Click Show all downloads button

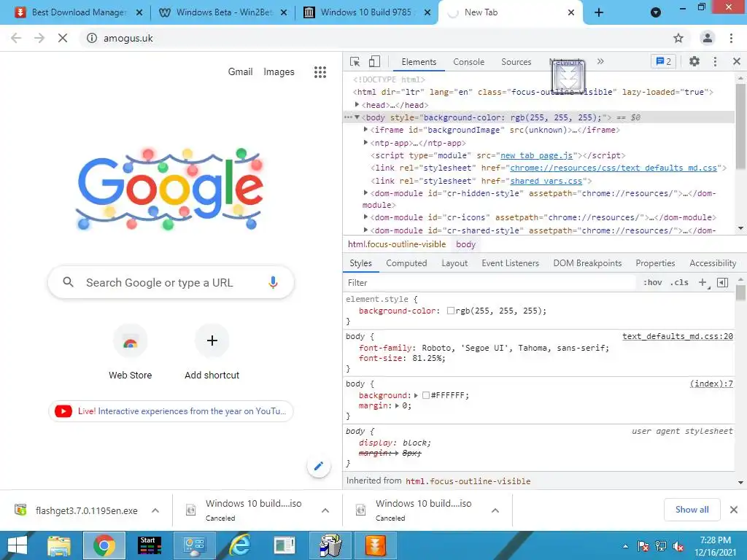click(692, 510)
